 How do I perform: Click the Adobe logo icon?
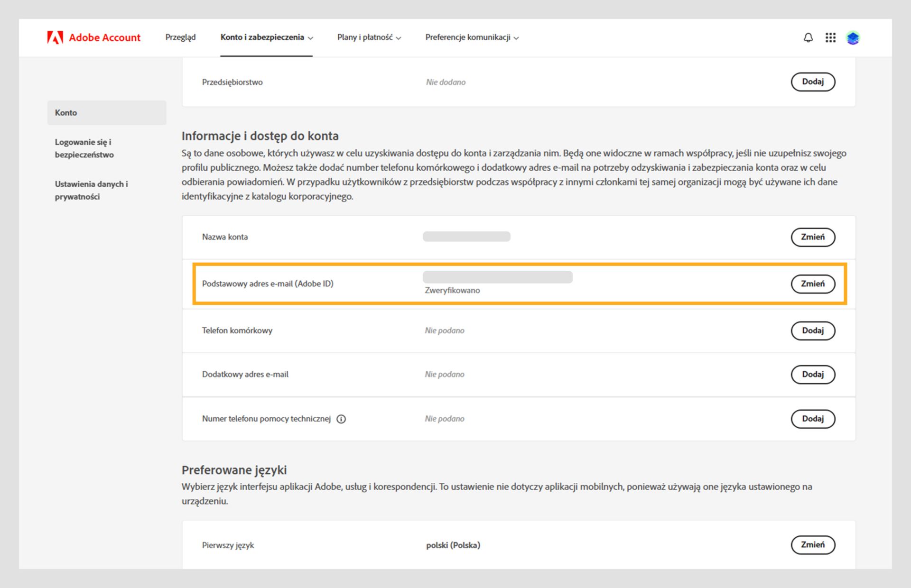[55, 37]
